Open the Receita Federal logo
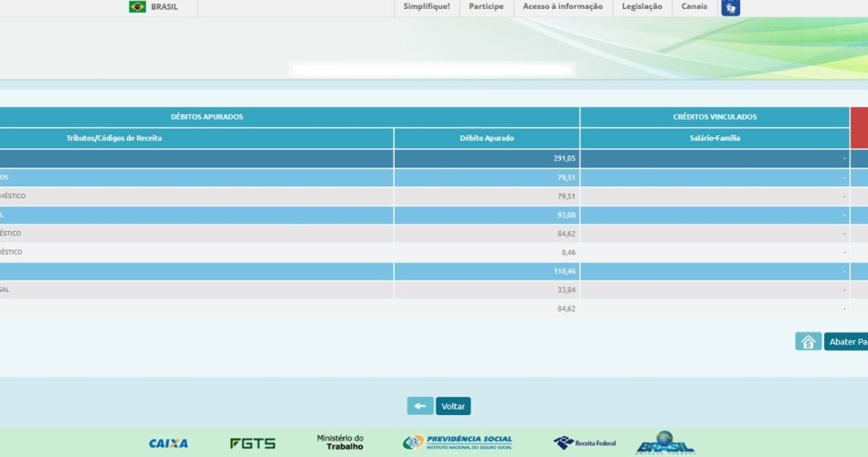The width and height of the screenshot is (868, 457). coord(585,443)
